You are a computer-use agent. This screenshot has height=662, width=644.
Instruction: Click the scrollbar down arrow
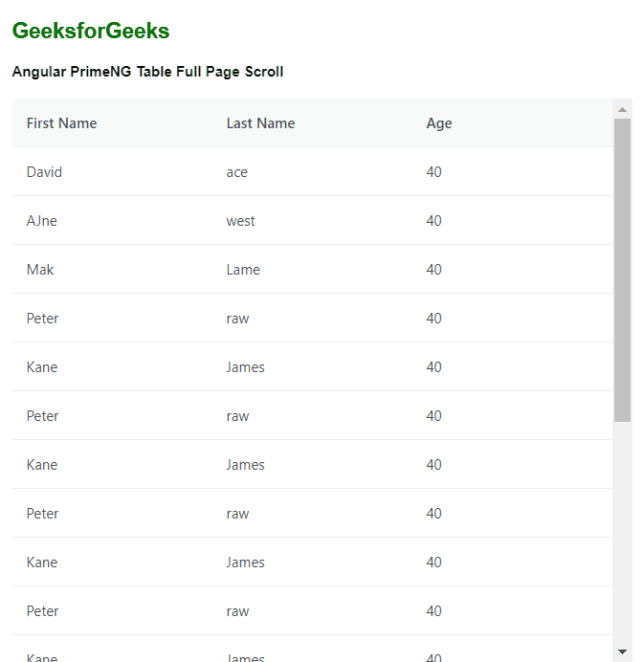click(x=622, y=651)
